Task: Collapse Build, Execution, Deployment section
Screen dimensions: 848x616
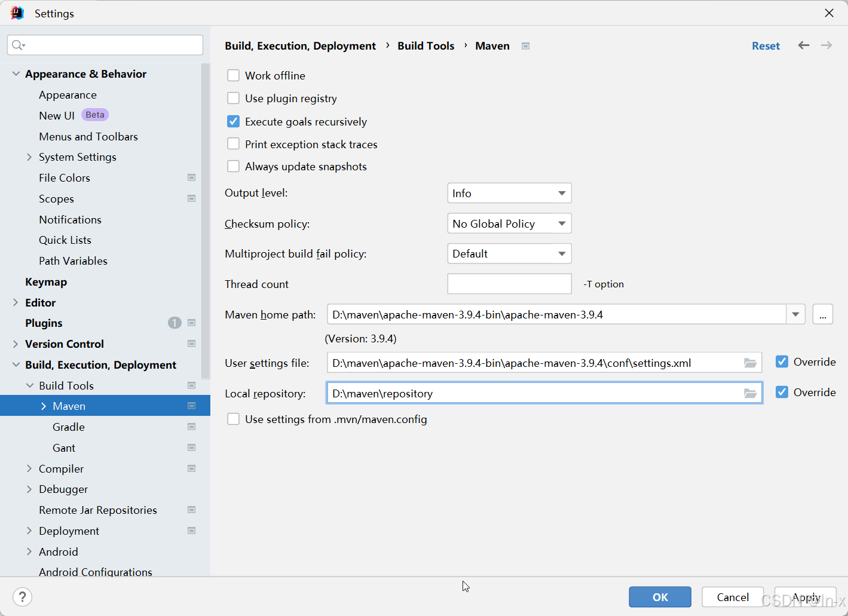Action: pos(16,364)
